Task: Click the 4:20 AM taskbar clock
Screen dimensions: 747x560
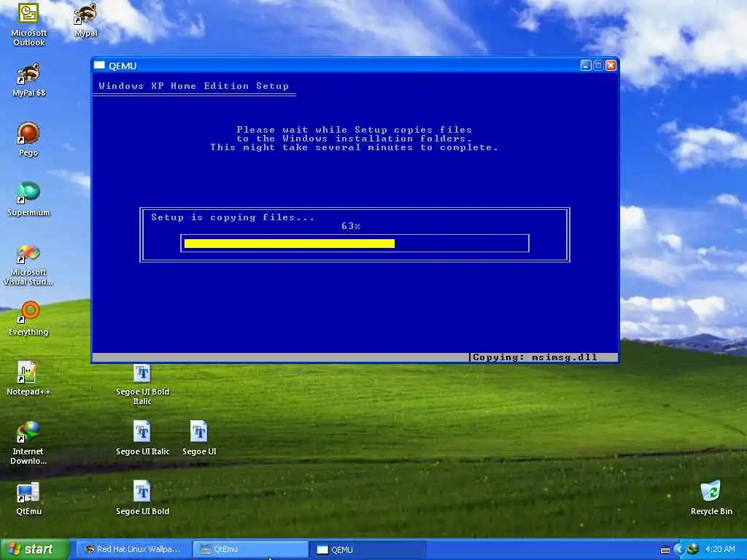Action: [x=720, y=549]
